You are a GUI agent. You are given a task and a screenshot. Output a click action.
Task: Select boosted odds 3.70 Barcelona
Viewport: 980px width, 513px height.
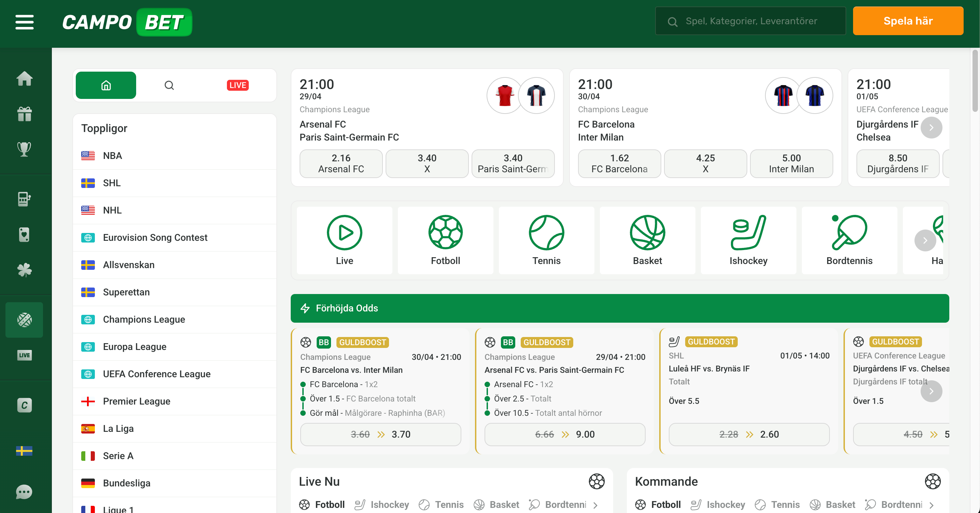380,434
